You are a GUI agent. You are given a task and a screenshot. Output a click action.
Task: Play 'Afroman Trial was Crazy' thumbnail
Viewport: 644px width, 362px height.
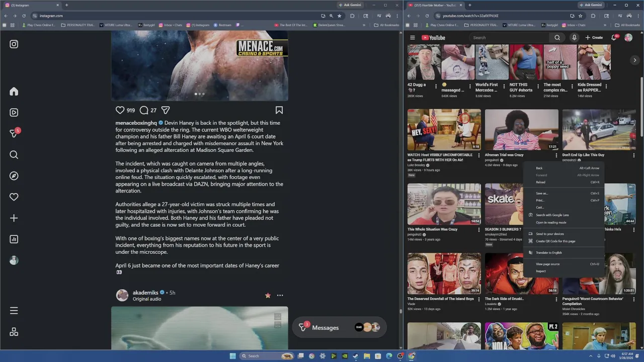[x=521, y=130]
